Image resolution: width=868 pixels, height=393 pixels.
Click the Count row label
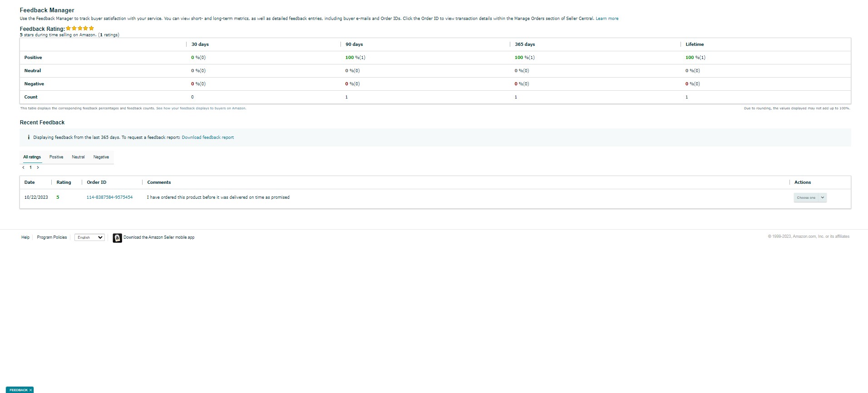click(31, 97)
